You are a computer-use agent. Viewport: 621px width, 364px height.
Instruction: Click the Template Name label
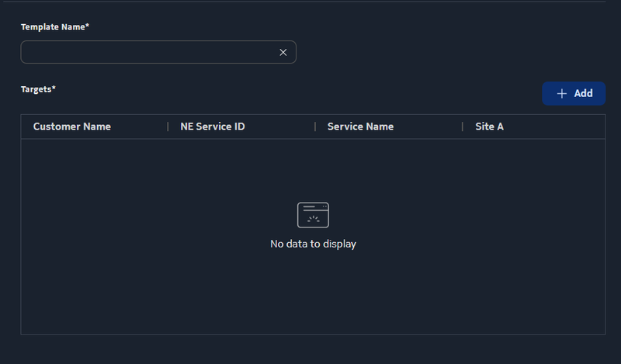pyautogui.click(x=52, y=27)
